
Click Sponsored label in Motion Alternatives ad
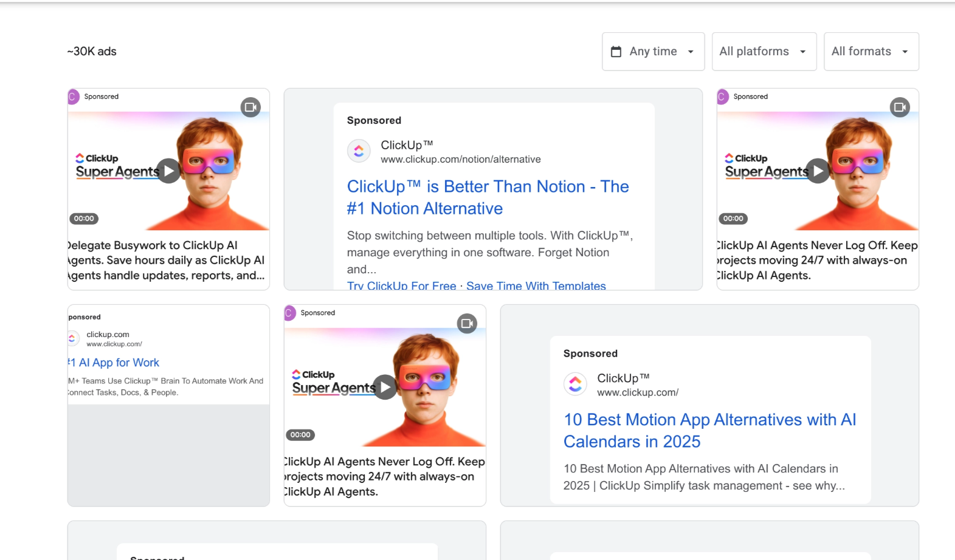[590, 353]
